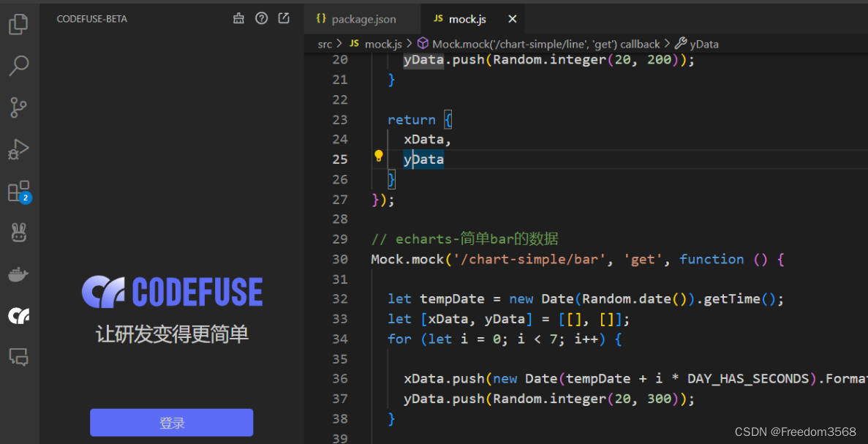Open the chat bubbles view in activity bar
The height and width of the screenshot is (444, 868).
tap(19, 357)
